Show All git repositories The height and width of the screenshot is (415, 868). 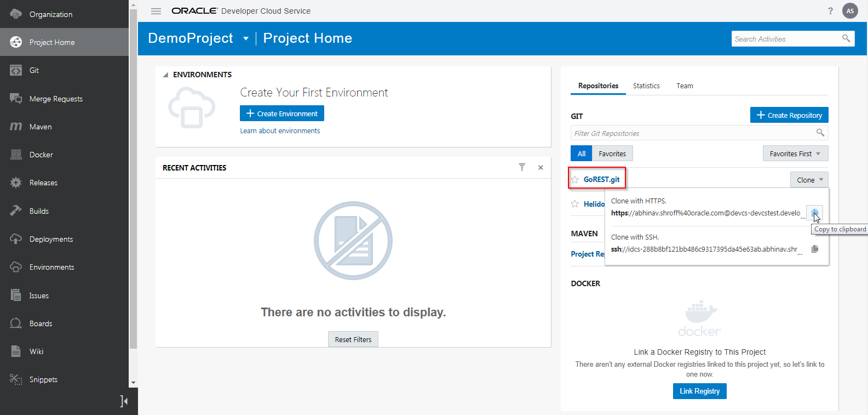[581, 154]
